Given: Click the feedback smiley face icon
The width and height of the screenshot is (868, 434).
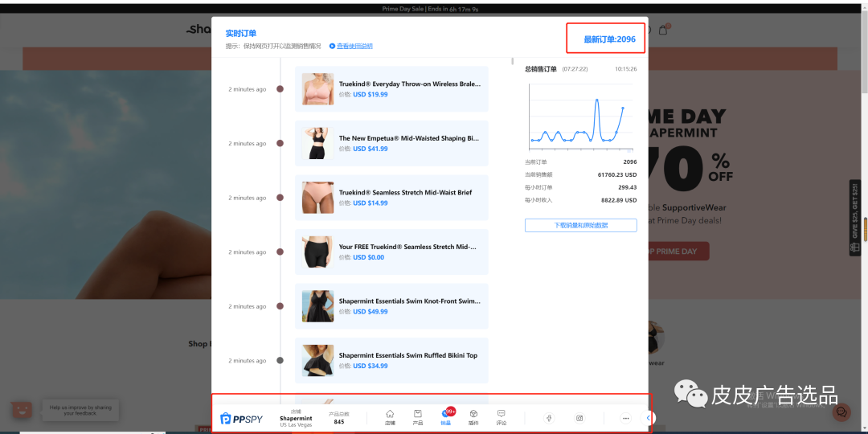Looking at the screenshot, I should point(23,410).
